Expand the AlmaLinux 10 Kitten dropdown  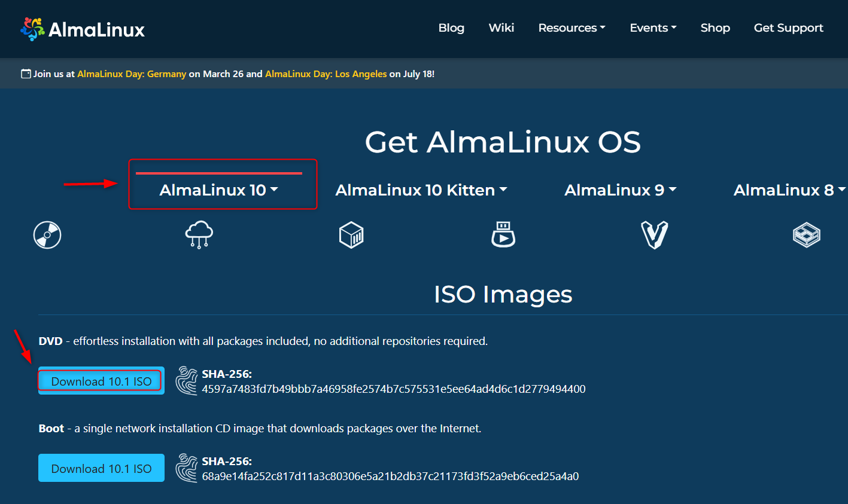tap(421, 190)
